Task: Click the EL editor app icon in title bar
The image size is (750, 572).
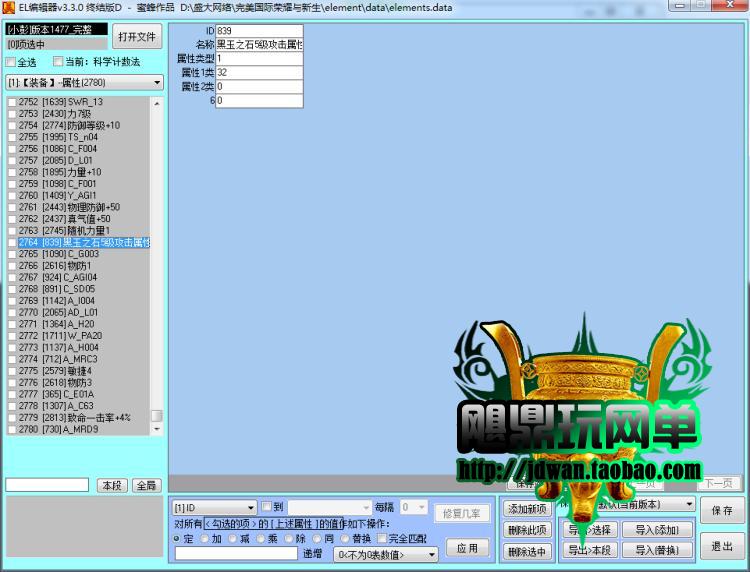Action: point(8,7)
